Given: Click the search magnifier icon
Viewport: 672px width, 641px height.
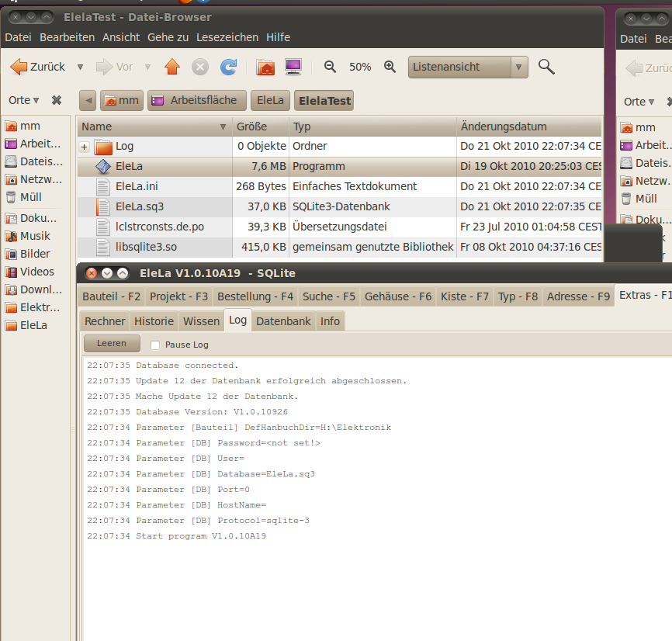Looking at the screenshot, I should [546, 68].
